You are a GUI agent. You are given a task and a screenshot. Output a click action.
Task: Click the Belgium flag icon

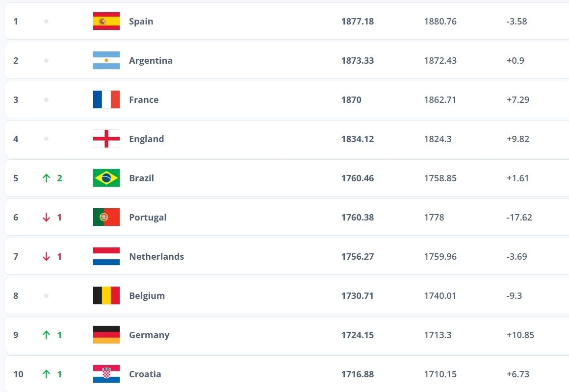tap(106, 295)
